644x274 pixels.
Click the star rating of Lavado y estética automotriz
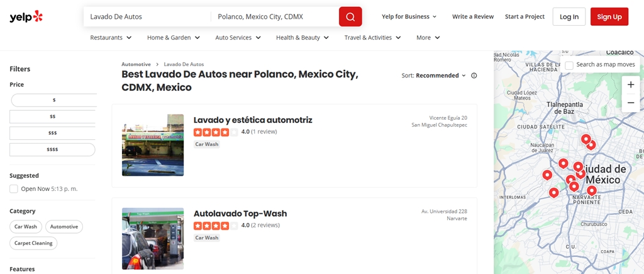click(x=216, y=132)
